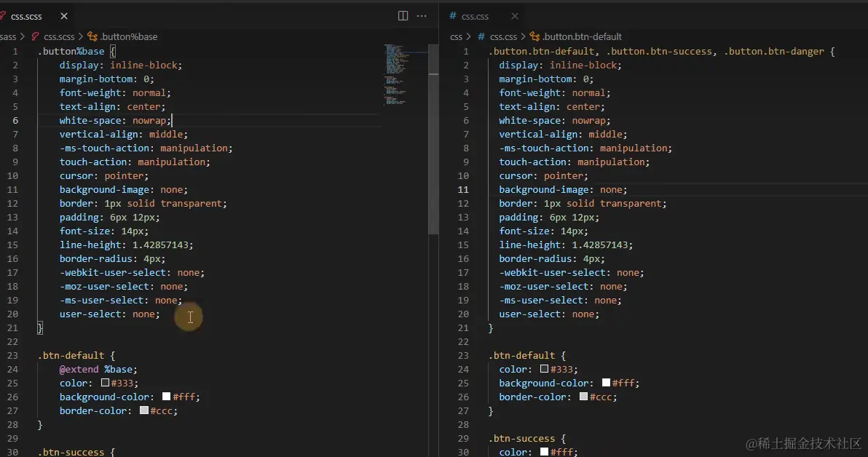The image size is (868, 457).
Task: Click the #ccc color swatch in css.scss
Action: click(x=144, y=410)
